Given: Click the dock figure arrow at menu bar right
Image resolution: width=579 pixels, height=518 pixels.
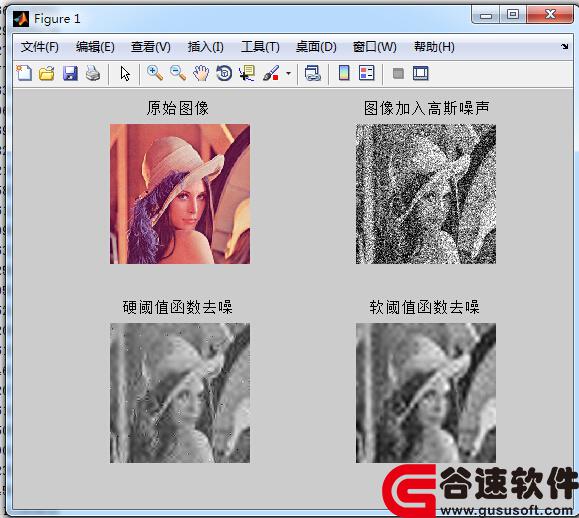Looking at the screenshot, I should pos(565,47).
